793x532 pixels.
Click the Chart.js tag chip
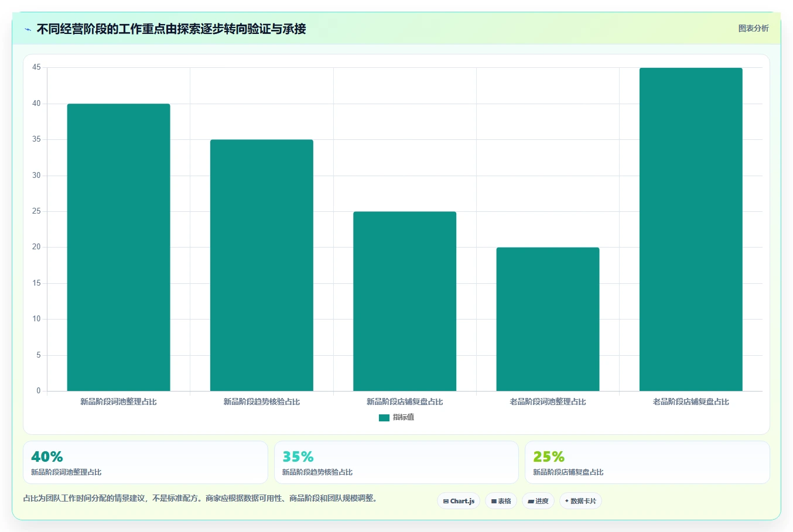coord(459,501)
